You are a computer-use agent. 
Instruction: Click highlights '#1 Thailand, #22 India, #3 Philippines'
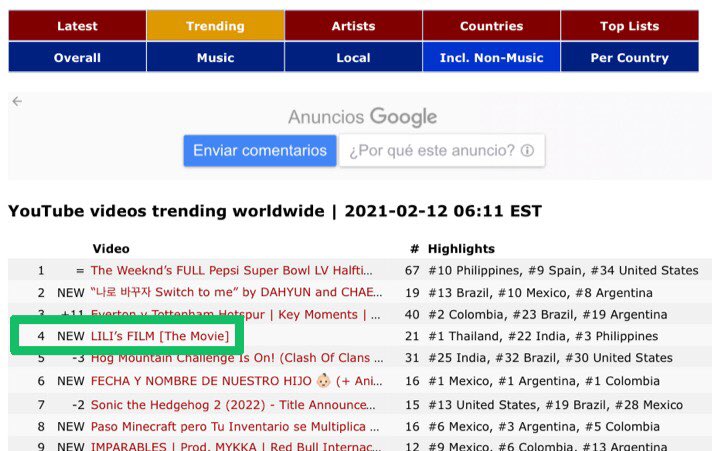click(543, 336)
